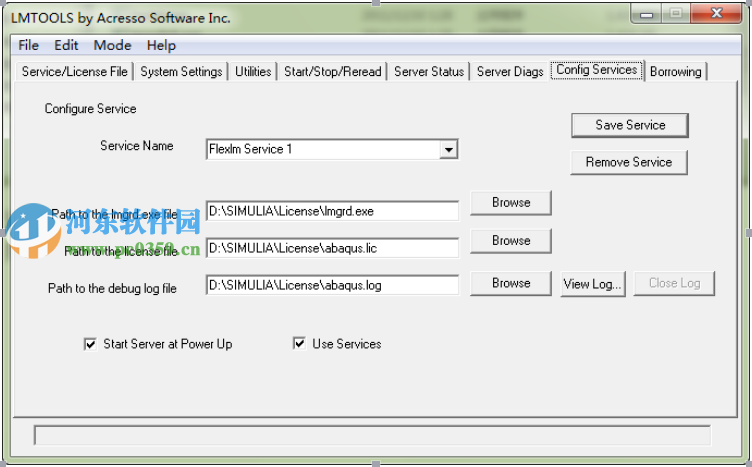Click the Save Service button

pos(630,125)
